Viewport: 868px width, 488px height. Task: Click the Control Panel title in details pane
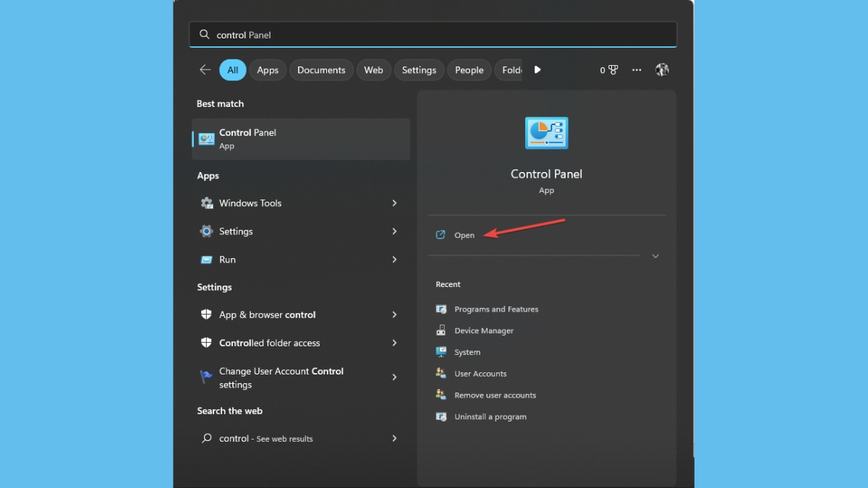546,174
